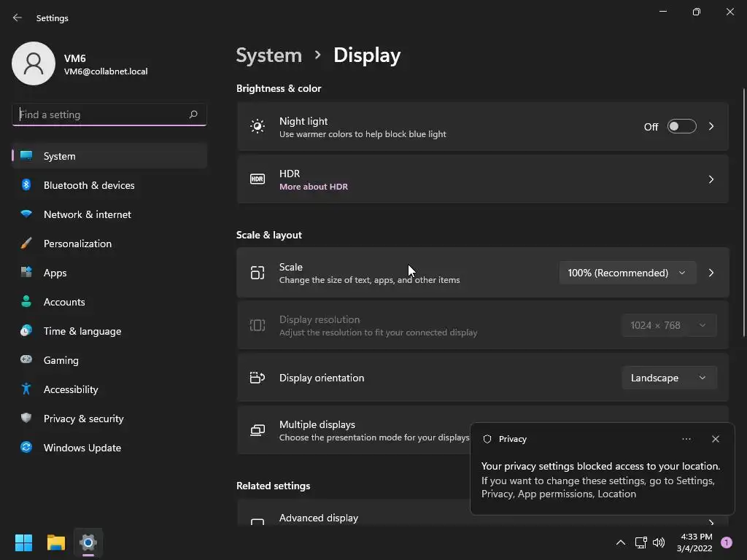Screen dimensions: 747x560
Task: Click the Privacy & security shield icon
Action: [26, 419]
